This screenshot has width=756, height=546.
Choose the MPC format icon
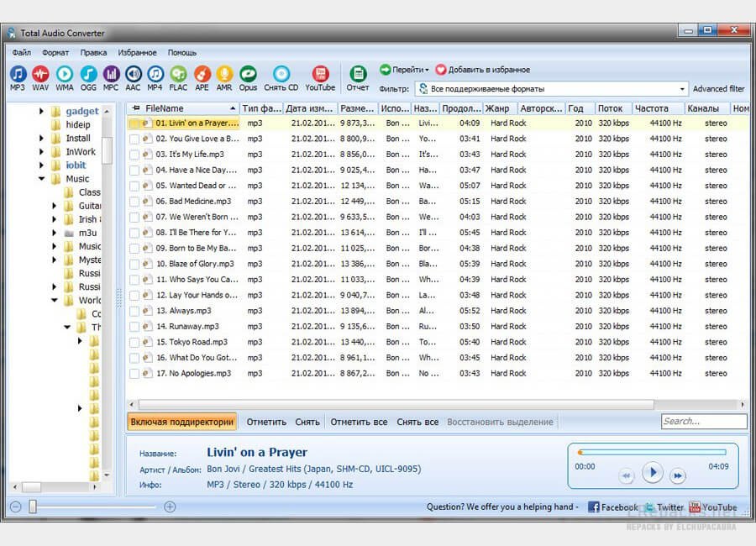coord(111,74)
